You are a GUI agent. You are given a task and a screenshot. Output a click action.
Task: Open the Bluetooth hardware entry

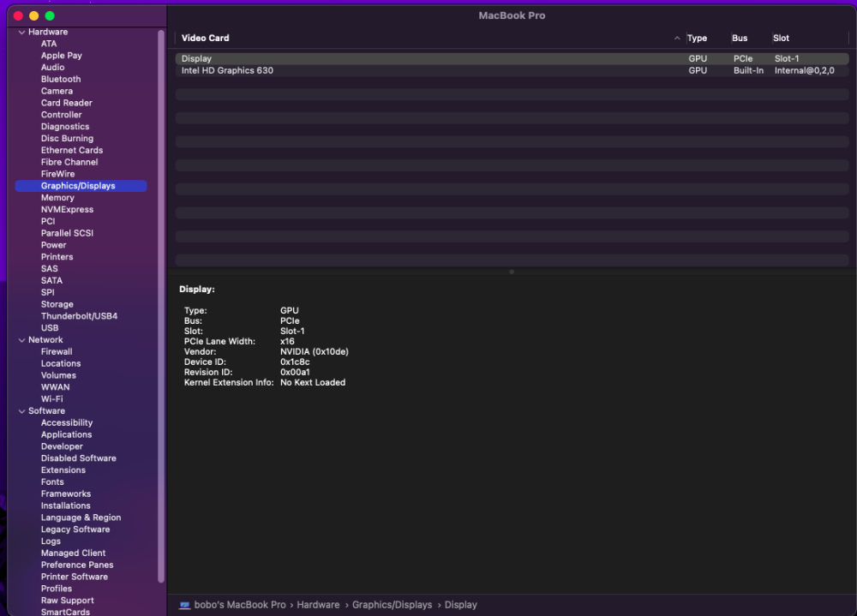click(61, 80)
